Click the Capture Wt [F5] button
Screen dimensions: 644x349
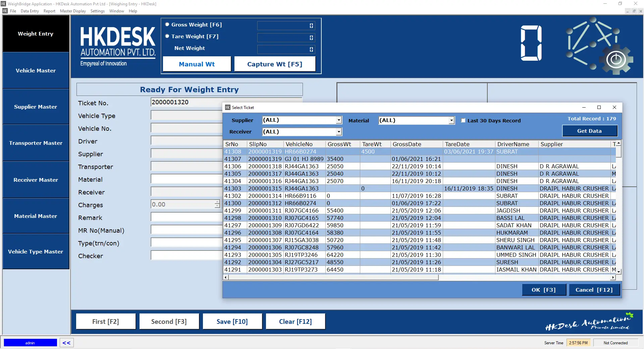[275, 64]
